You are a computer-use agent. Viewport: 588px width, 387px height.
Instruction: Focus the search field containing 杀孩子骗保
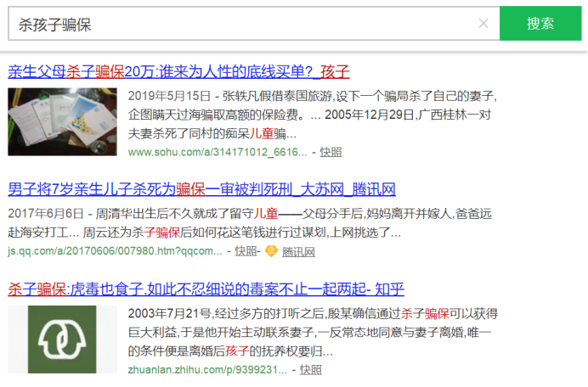pyautogui.click(x=254, y=23)
